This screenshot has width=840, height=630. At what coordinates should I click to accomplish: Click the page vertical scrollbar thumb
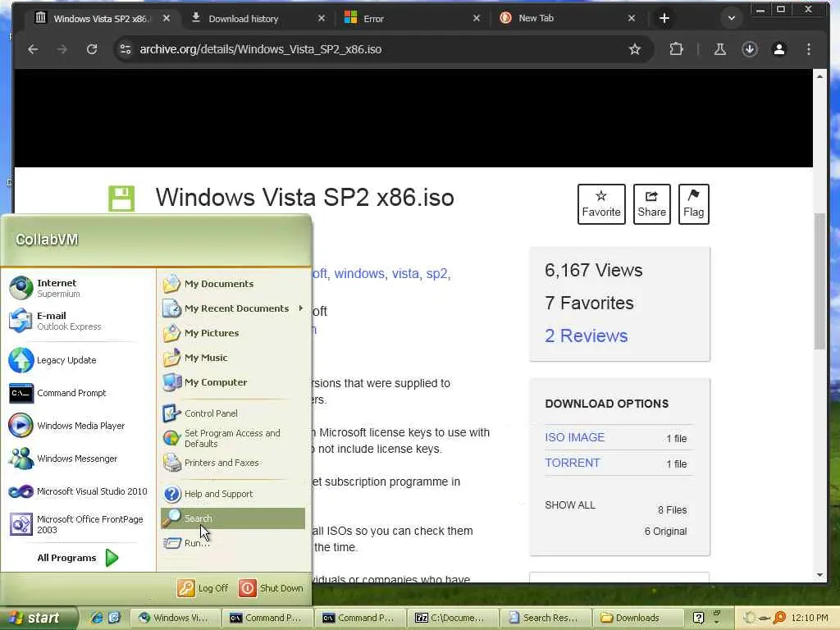click(x=819, y=281)
